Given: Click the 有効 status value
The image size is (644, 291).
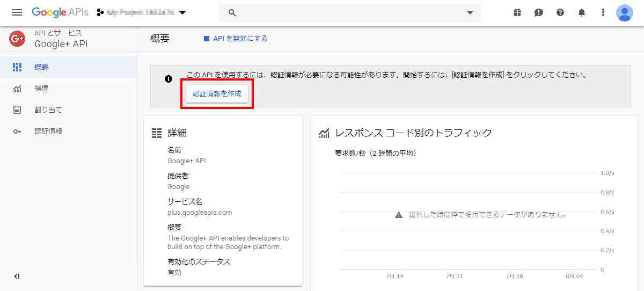Looking at the screenshot, I should (x=174, y=273).
